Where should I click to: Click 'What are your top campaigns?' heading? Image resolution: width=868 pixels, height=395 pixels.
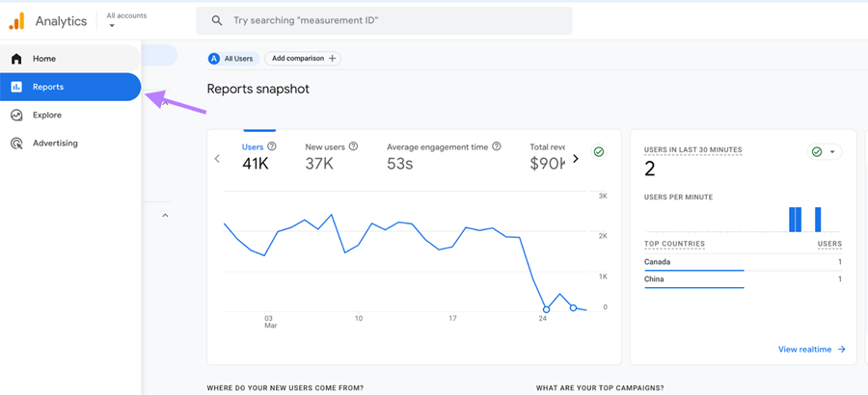pos(600,388)
